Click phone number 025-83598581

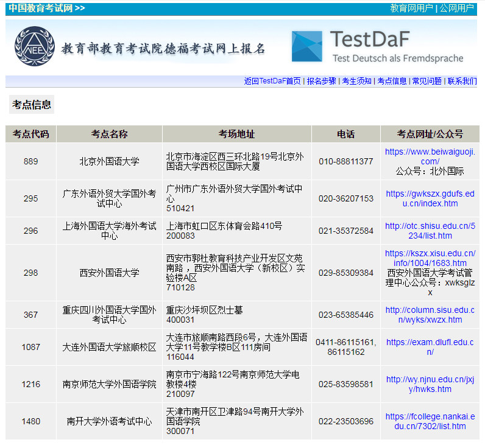[x=346, y=384]
